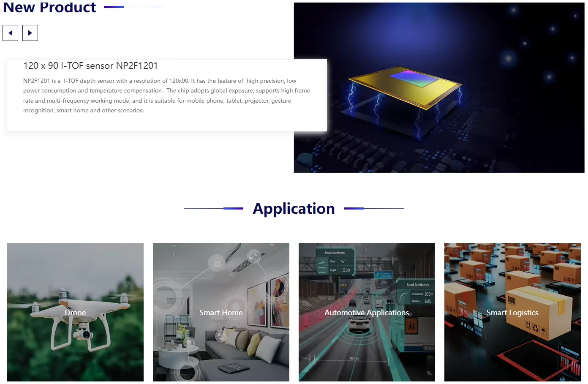Open the Smart Logistics application card
The image size is (588, 384).
coord(512,312)
